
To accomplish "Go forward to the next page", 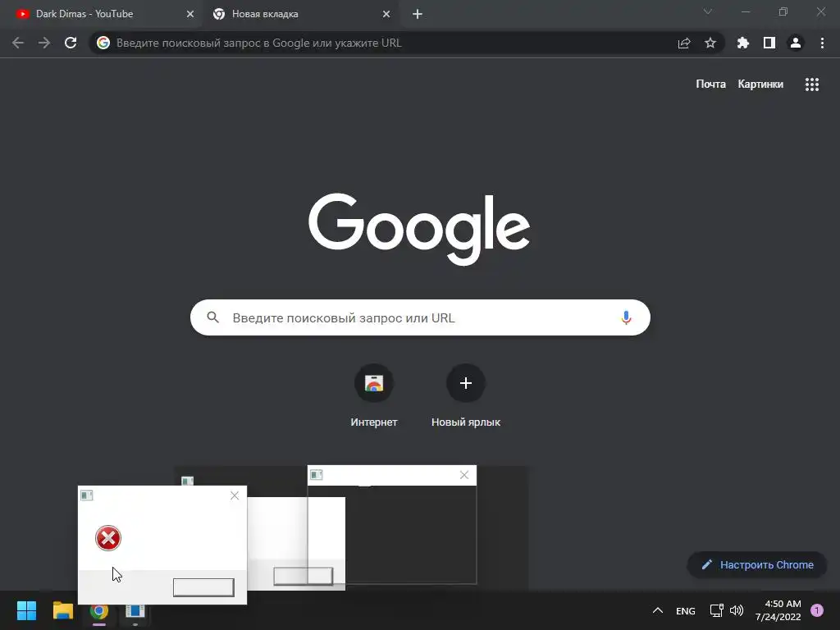I will 44,43.
